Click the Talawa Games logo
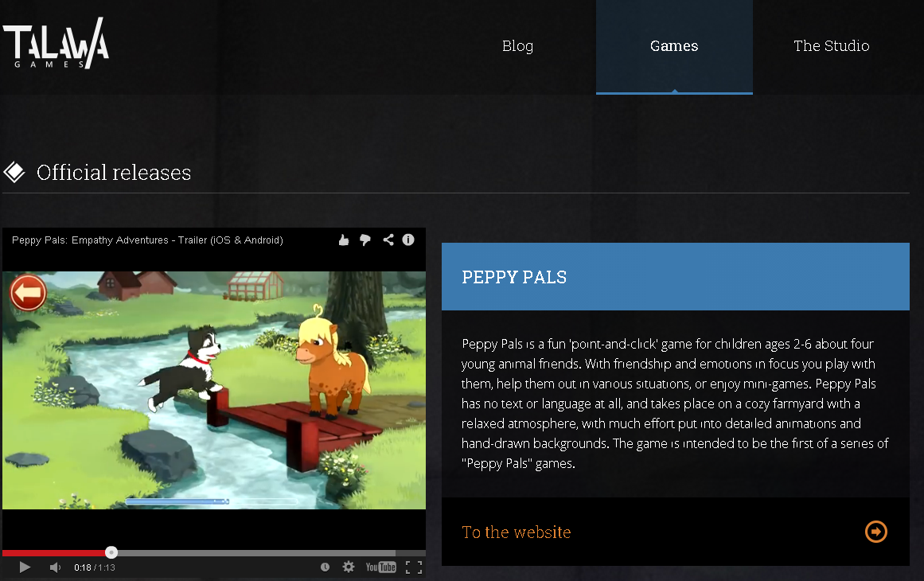 56,43
